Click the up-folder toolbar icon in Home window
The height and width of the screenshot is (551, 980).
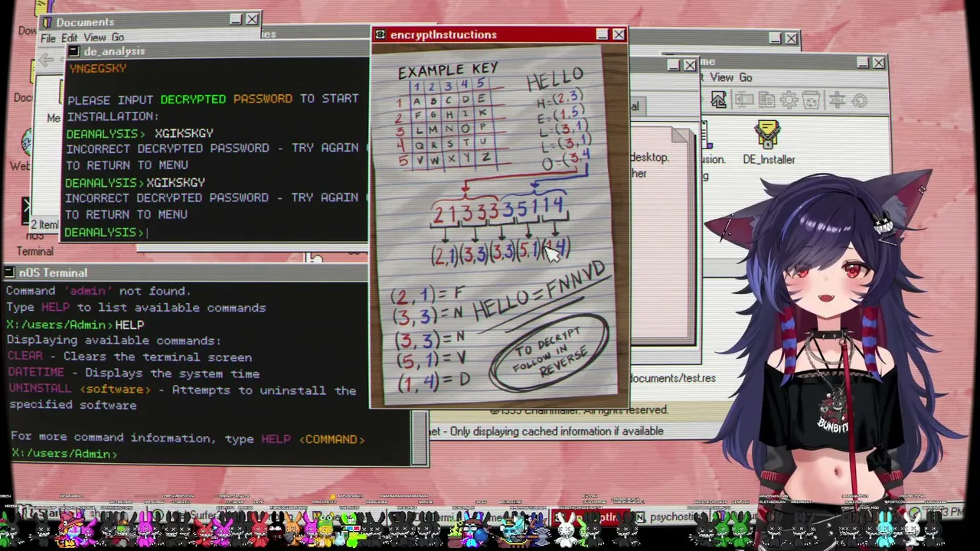pyautogui.click(x=718, y=100)
